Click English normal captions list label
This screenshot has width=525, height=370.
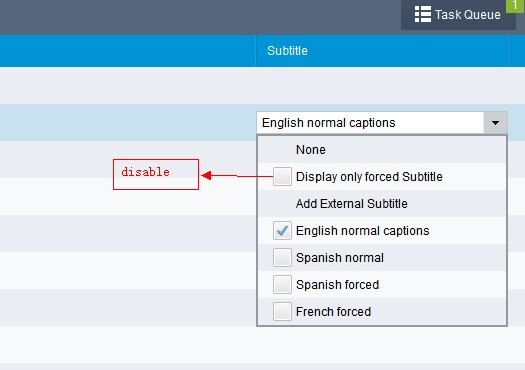[363, 231]
